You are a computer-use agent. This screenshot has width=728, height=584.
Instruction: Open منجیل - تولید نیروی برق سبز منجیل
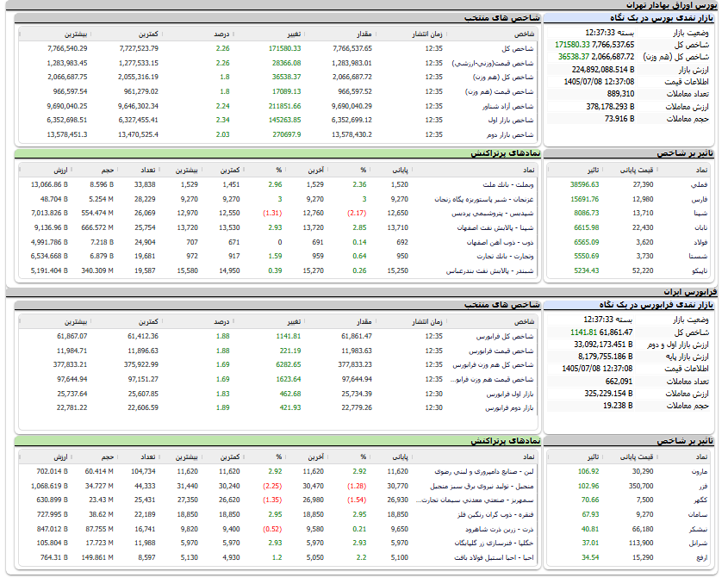[482, 486]
